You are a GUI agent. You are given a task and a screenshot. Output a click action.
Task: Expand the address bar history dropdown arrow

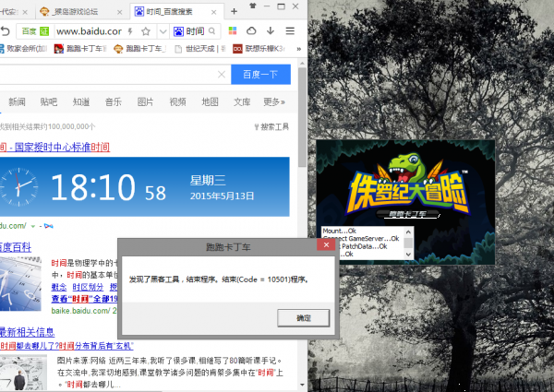(163, 31)
